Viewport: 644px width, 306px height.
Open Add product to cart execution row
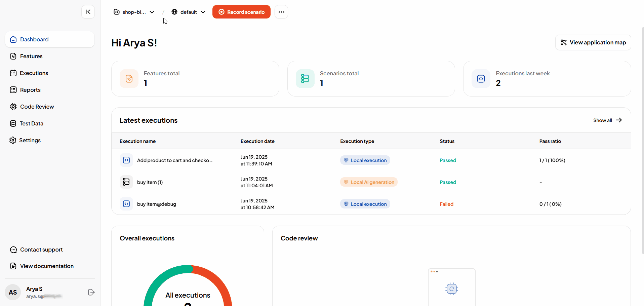click(x=174, y=160)
